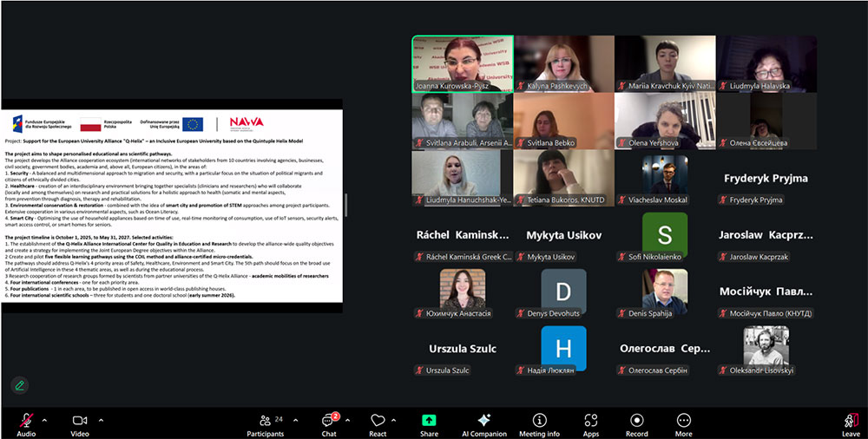Viewport: 868px width, 439px height.
Task: Open video options arrow beside Video
Action: click(x=101, y=420)
